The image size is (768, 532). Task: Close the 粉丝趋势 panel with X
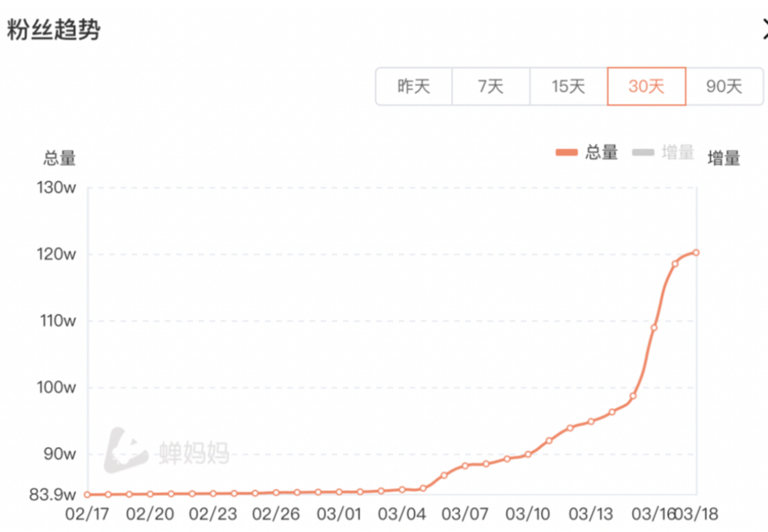(764, 29)
